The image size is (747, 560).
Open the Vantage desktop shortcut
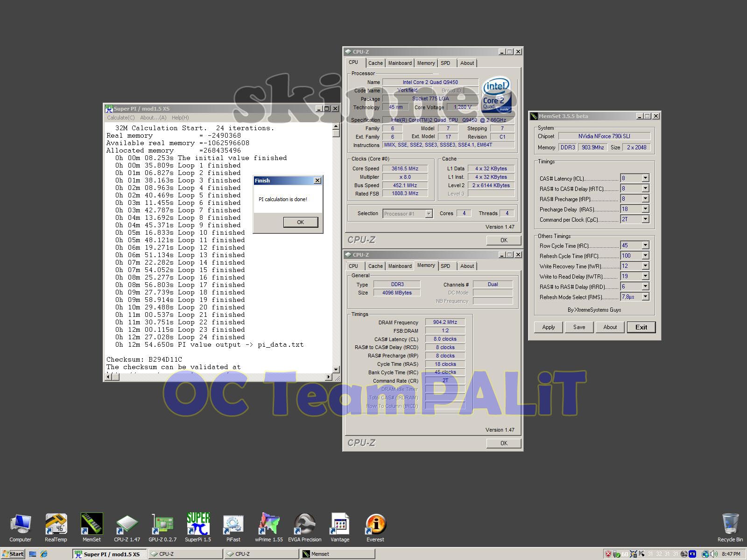click(340, 528)
